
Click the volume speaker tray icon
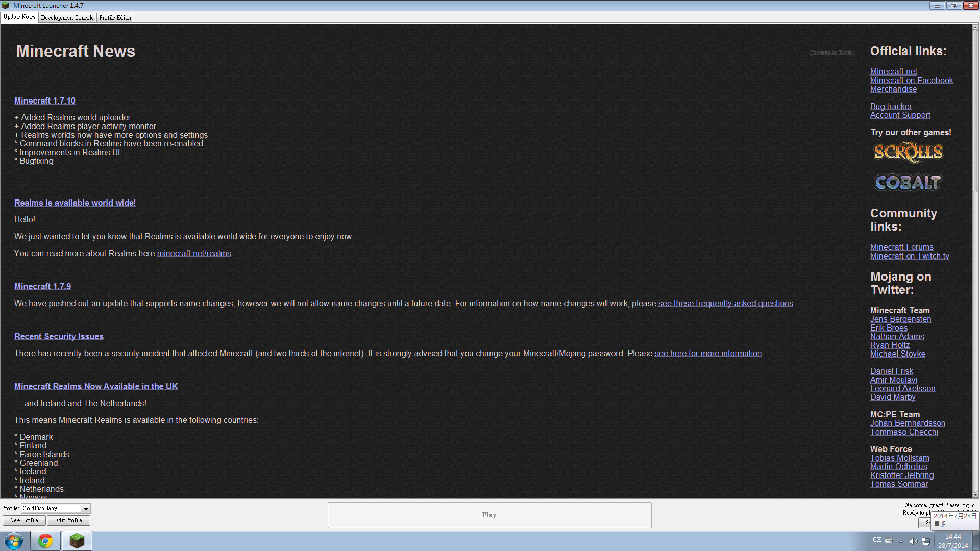(913, 541)
